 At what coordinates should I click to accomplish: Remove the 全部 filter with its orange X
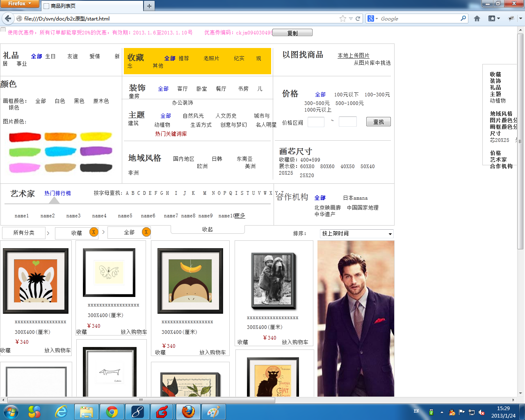coord(146,232)
